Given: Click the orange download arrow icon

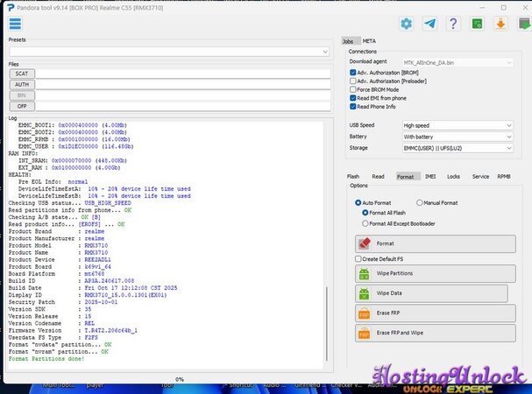Looking at the screenshot, I should 499,24.
